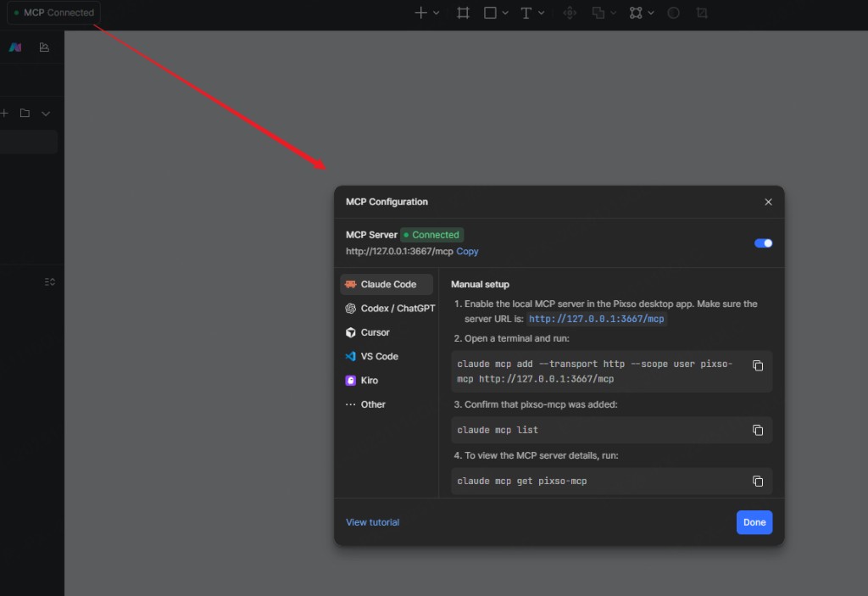Click the Manual setup heading
Image resolution: width=868 pixels, height=596 pixels.
tap(480, 284)
